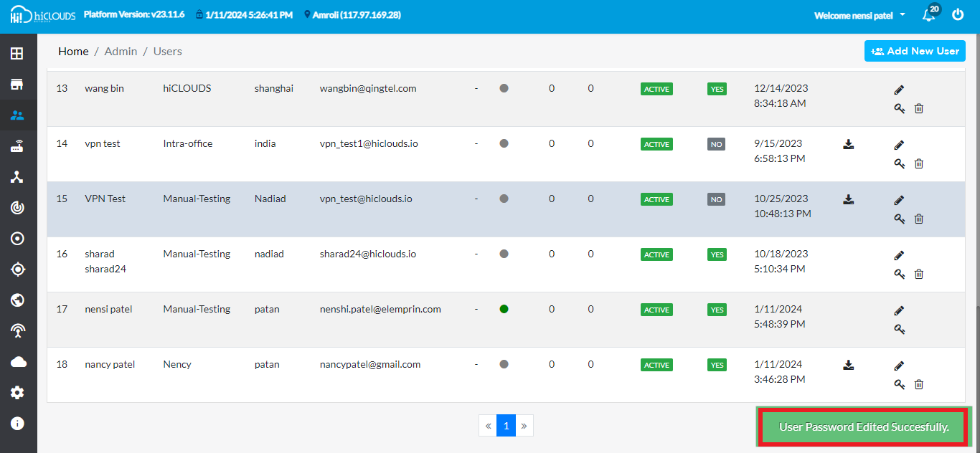Edit user wang bin with pencil icon
Image resolution: width=980 pixels, height=453 pixels.
[x=899, y=90]
